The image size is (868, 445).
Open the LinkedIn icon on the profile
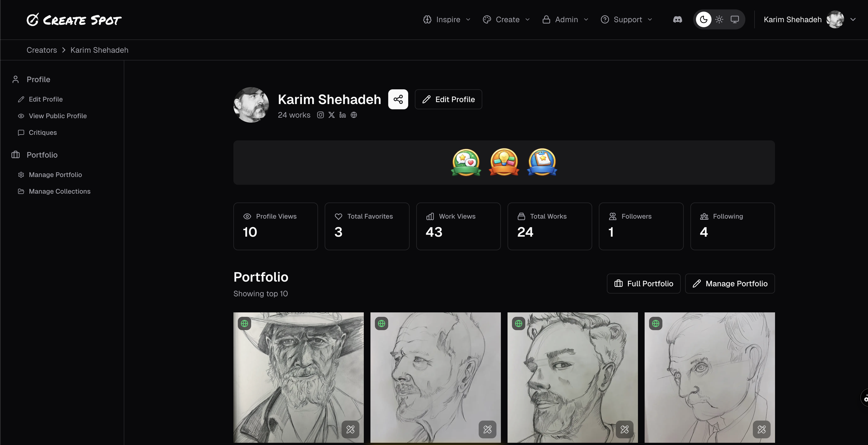[342, 115]
